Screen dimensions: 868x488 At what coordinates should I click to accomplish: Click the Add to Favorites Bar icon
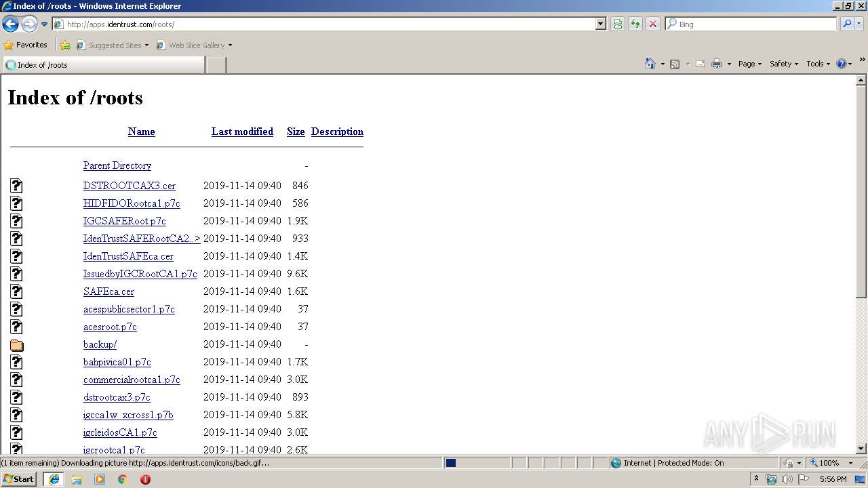[65, 45]
